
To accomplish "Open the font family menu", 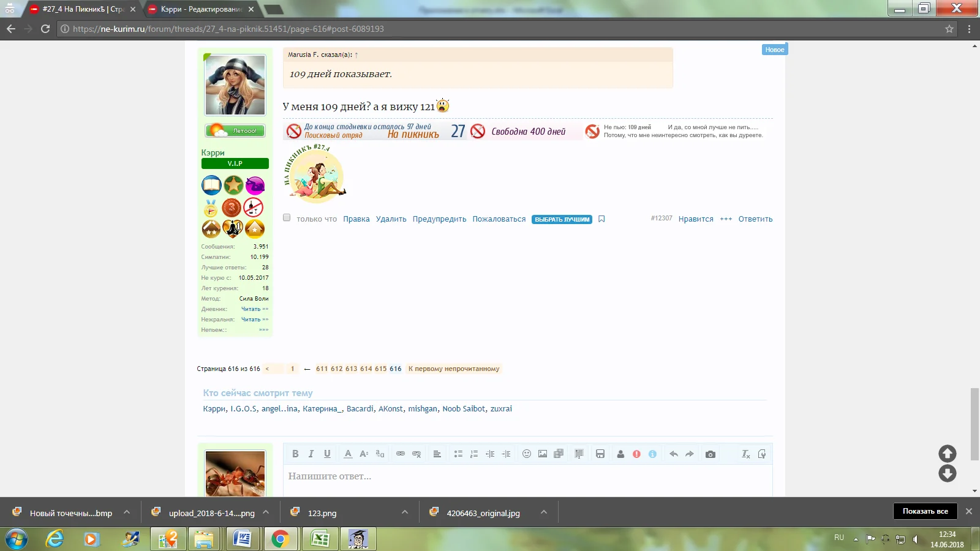I will tap(380, 454).
